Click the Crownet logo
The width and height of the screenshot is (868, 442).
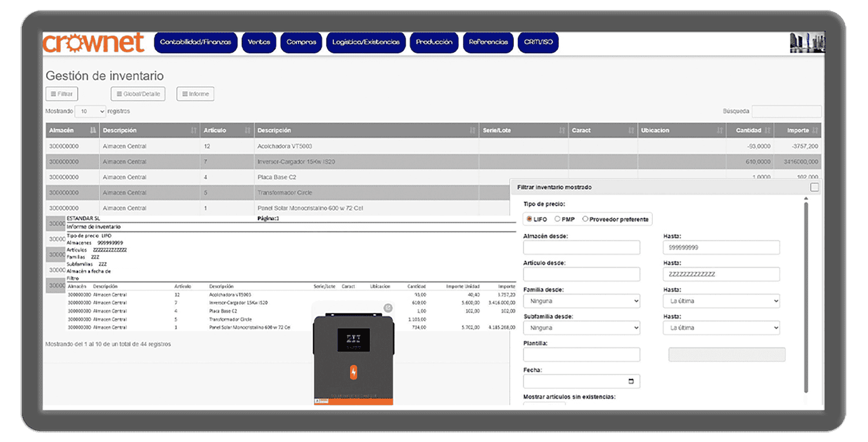93,43
